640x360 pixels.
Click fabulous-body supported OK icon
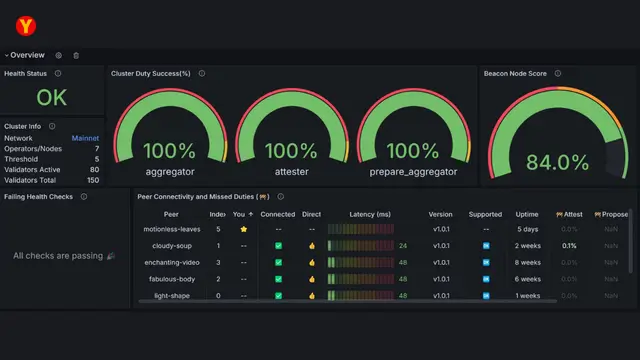486,279
